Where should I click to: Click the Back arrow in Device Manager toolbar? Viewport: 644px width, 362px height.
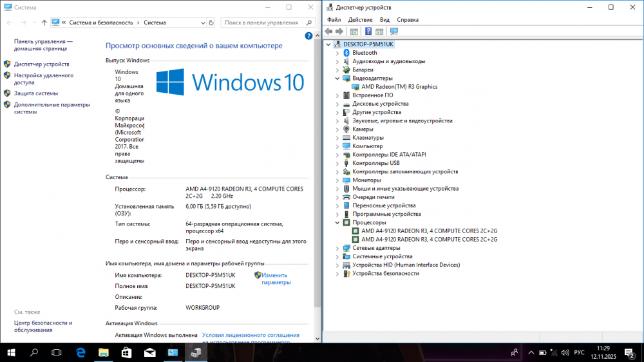pos(328,31)
